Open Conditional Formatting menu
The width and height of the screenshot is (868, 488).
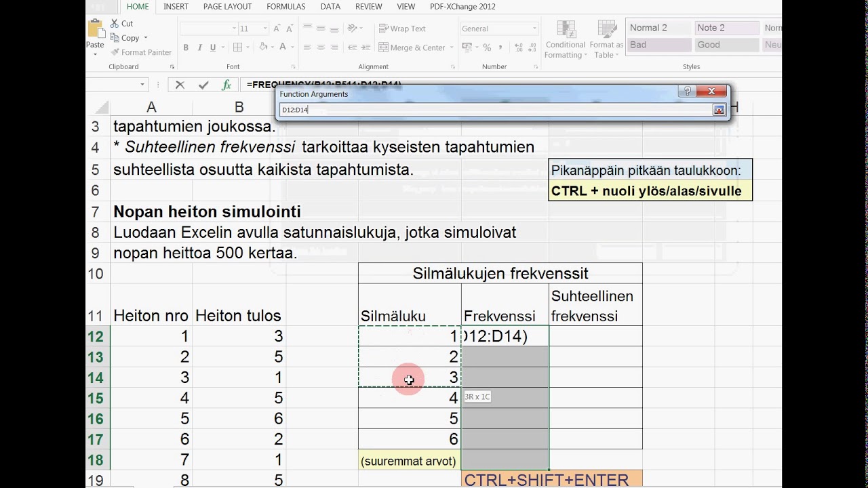pos(565,39)
